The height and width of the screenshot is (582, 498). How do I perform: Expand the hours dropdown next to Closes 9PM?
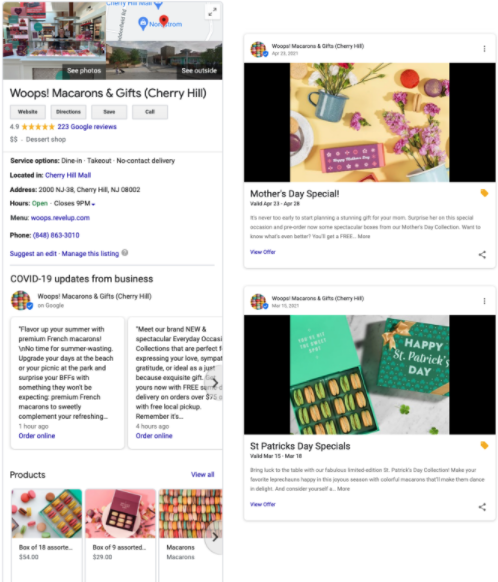(x=94, y=204)
